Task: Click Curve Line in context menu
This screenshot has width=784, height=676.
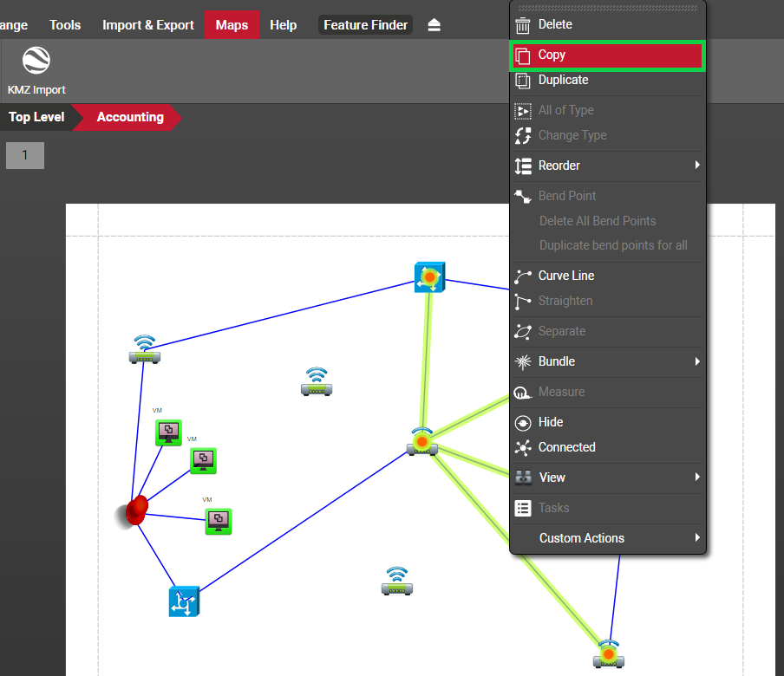Action: tap(565, 276)
